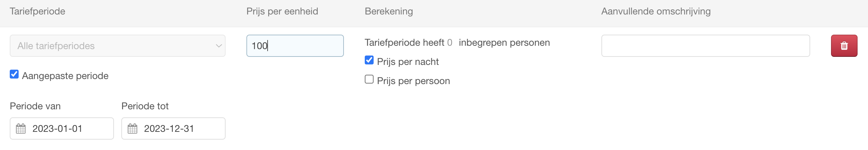Open the Alle tariefperiodes dropdown
This screenshot has width=868, height=150.
click(117, 45)
